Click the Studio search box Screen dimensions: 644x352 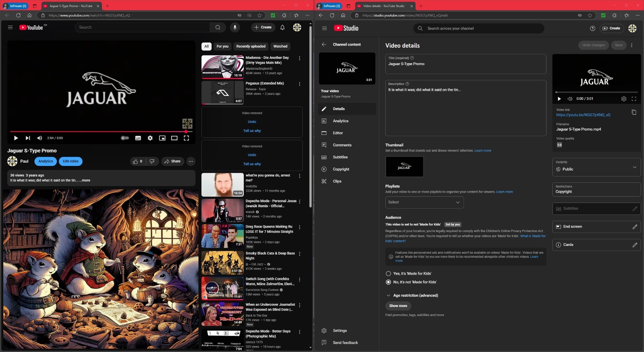tap(478, 28)
